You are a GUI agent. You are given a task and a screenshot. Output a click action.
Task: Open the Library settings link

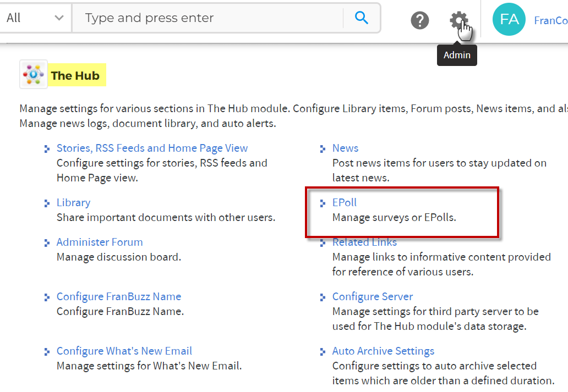click(x=74, y=202)
